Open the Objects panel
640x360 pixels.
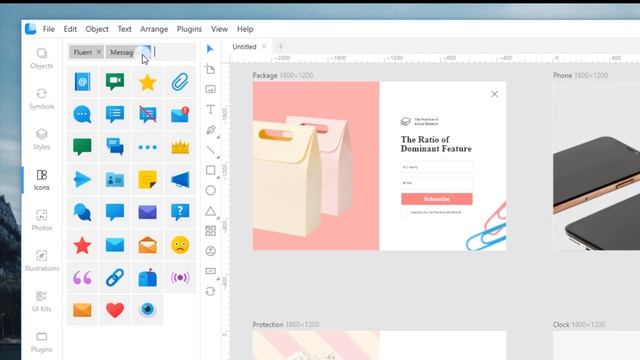pyautogui.click(x=42, y=59)
